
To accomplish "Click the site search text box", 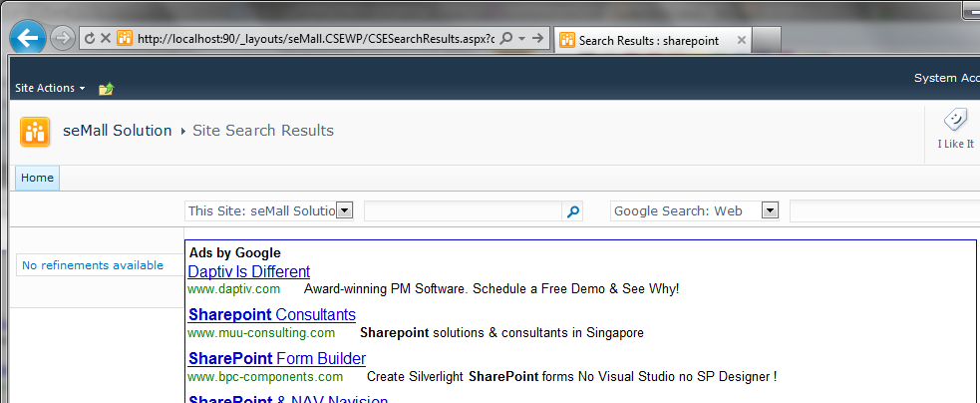I will pyautogui.click(x=463, y=211).
